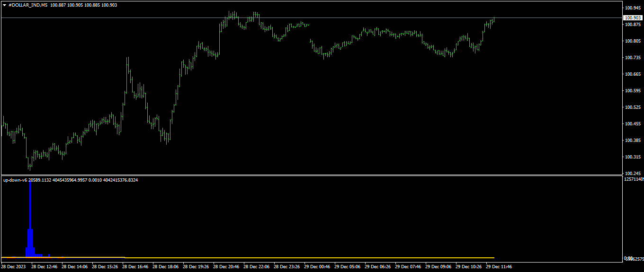Image resolution: width=644 pixels, height=272 pixels.
Task: Click the 29 Dec 06:26 time label
Action: [x=377, y=267]
